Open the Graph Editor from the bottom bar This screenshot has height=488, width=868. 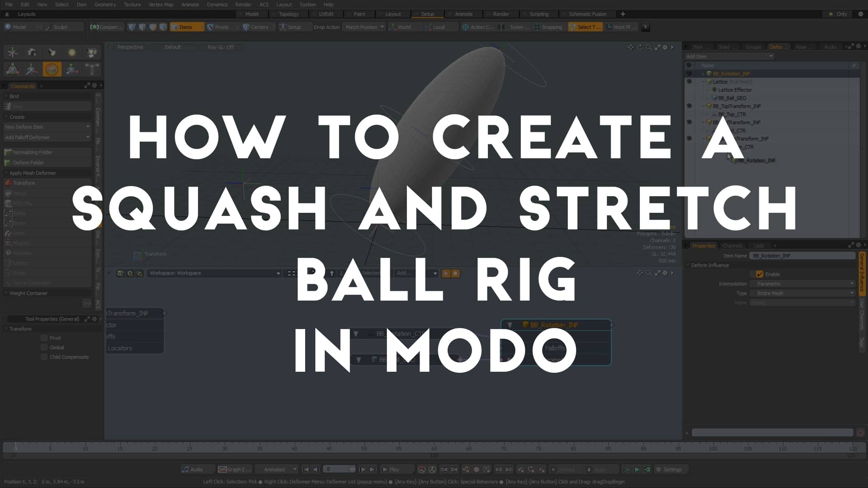pos(235,469)
